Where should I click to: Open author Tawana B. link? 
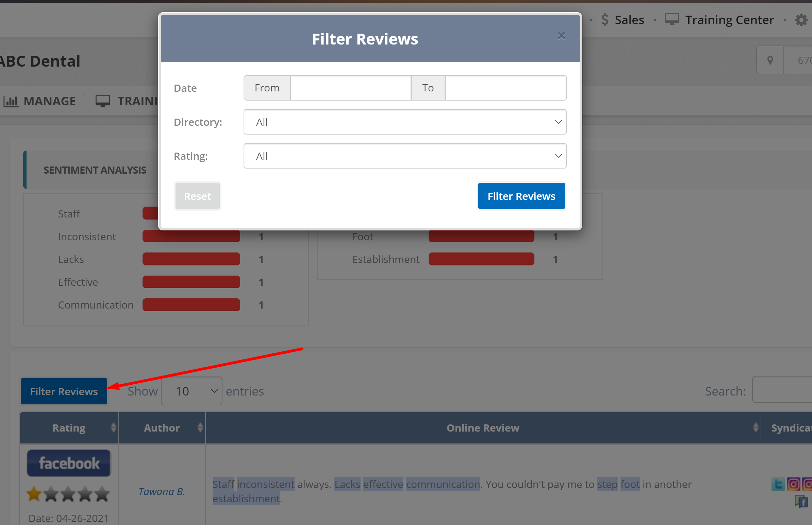[x=161, y=492]
